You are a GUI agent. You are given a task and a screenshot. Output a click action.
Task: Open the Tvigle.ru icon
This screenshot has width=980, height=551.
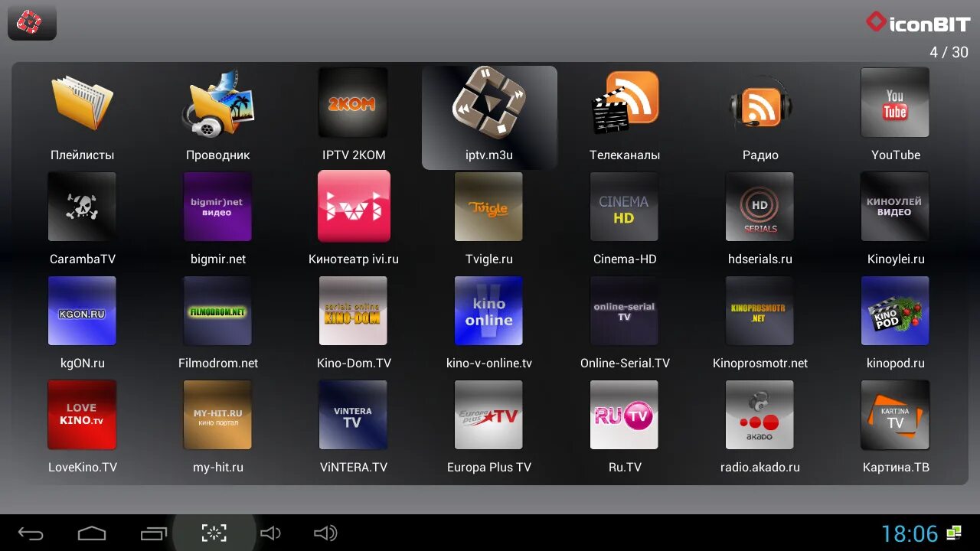(x=488, y=207)
